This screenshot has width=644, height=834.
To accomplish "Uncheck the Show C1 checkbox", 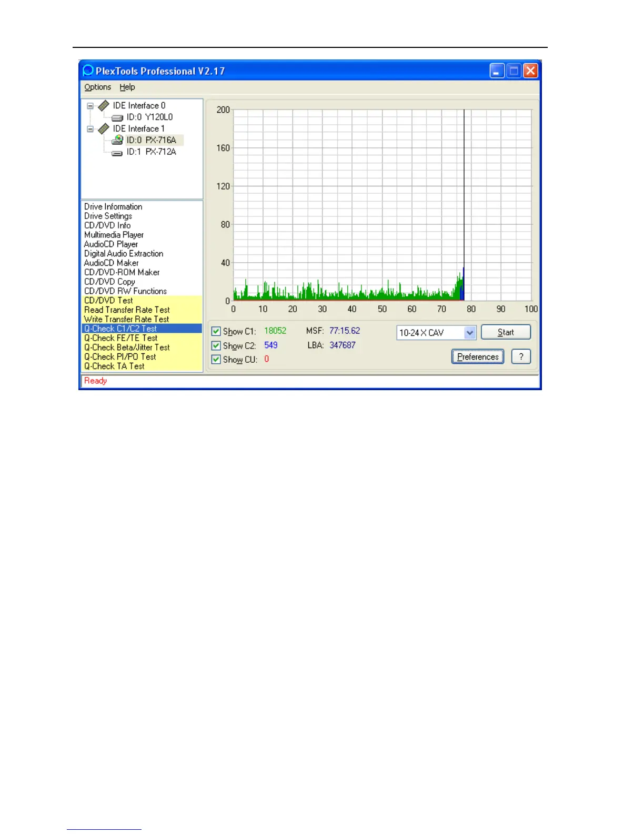I will point(216,331).
